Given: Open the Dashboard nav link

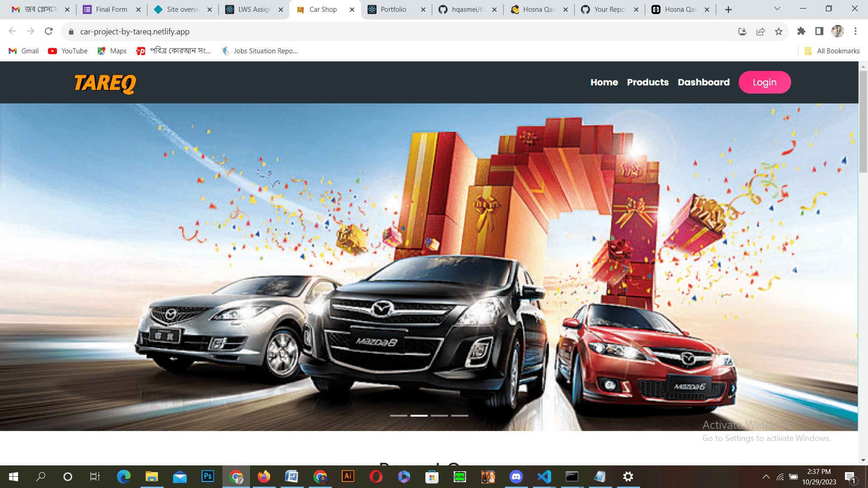Looking at the screenshot, I should 703,82.
